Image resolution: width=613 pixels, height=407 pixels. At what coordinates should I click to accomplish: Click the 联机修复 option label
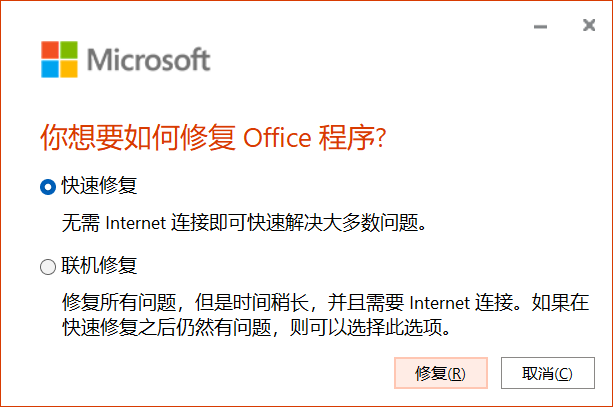pyautogui.click(x=99, y=267)
